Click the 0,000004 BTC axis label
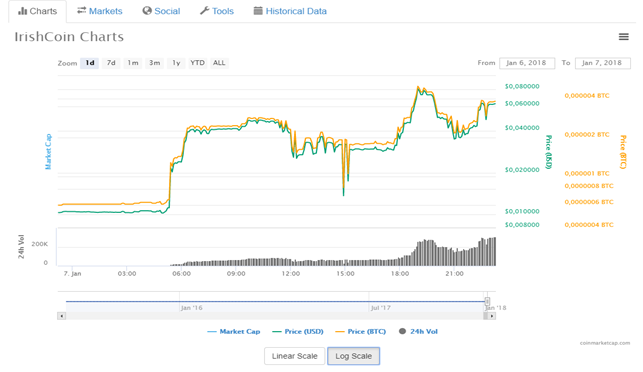The width and height of the screenshot is (643, 372). pos(587,96)
